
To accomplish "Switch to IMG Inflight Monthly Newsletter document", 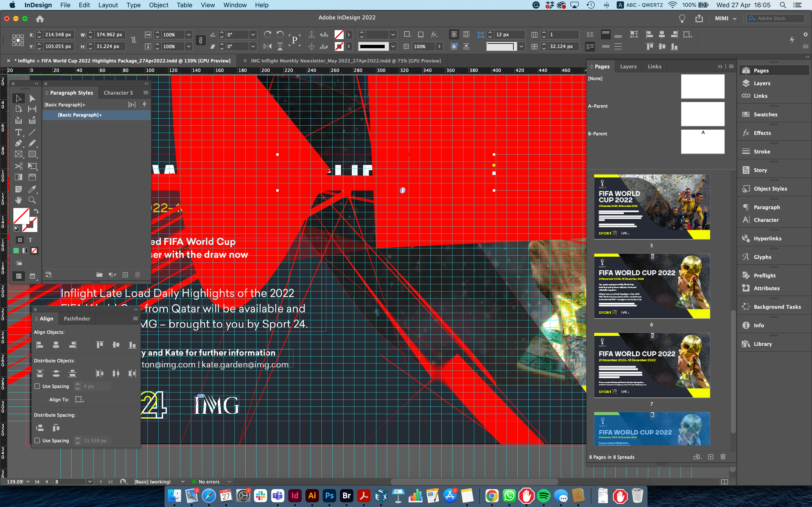I will click(346, 61).
